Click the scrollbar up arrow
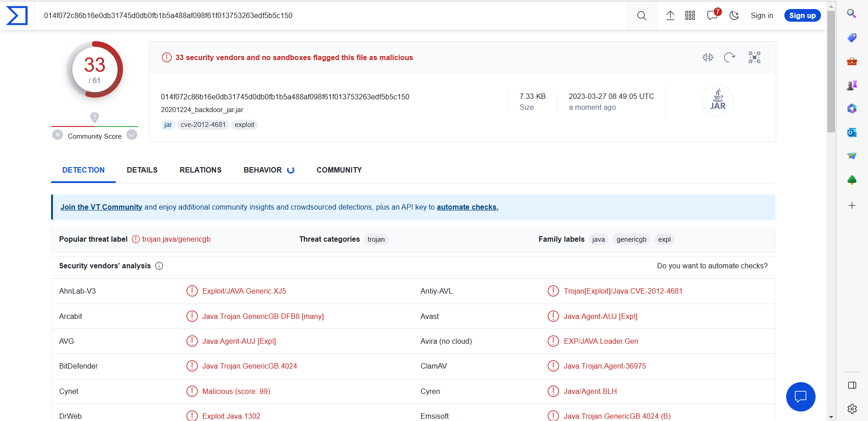 (x=831, y=6)
